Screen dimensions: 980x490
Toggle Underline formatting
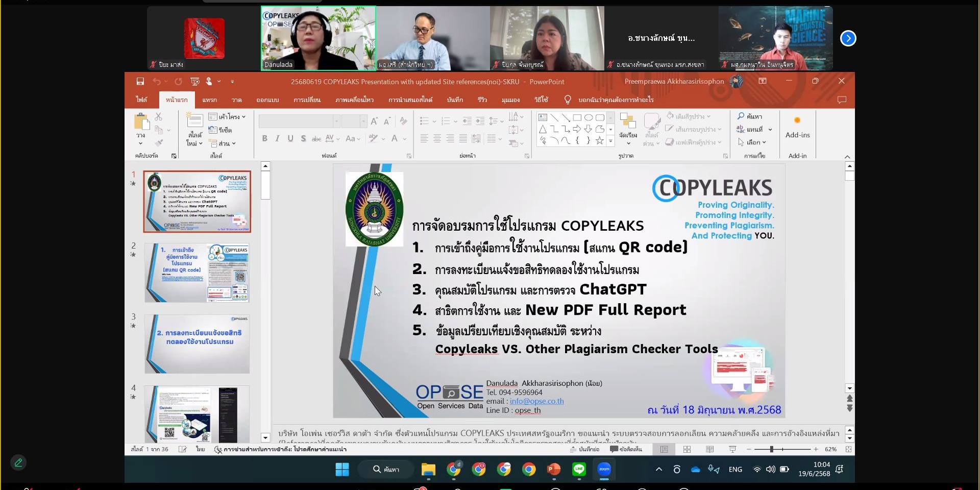click(x=290, y=138)
